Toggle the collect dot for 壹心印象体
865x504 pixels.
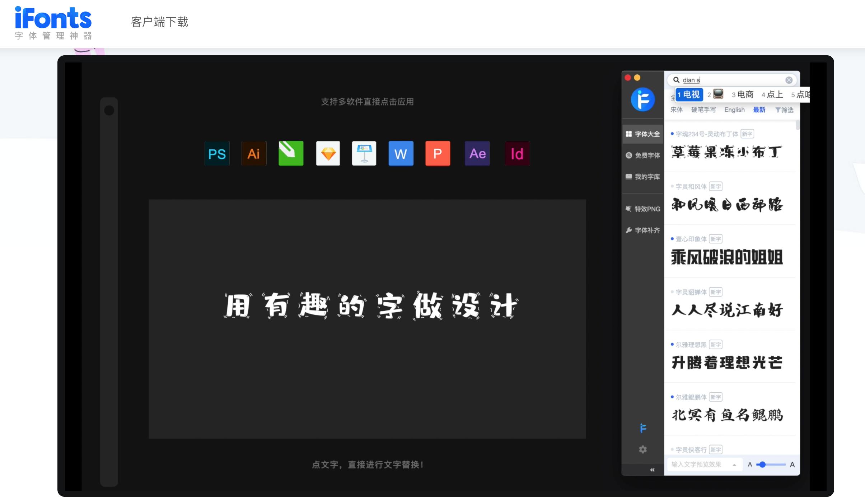click(672, 239)
